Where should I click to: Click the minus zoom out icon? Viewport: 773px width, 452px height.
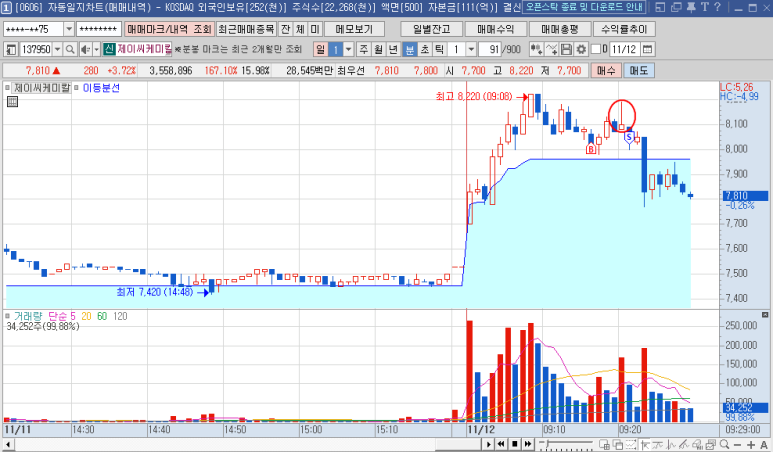point(738,444)
